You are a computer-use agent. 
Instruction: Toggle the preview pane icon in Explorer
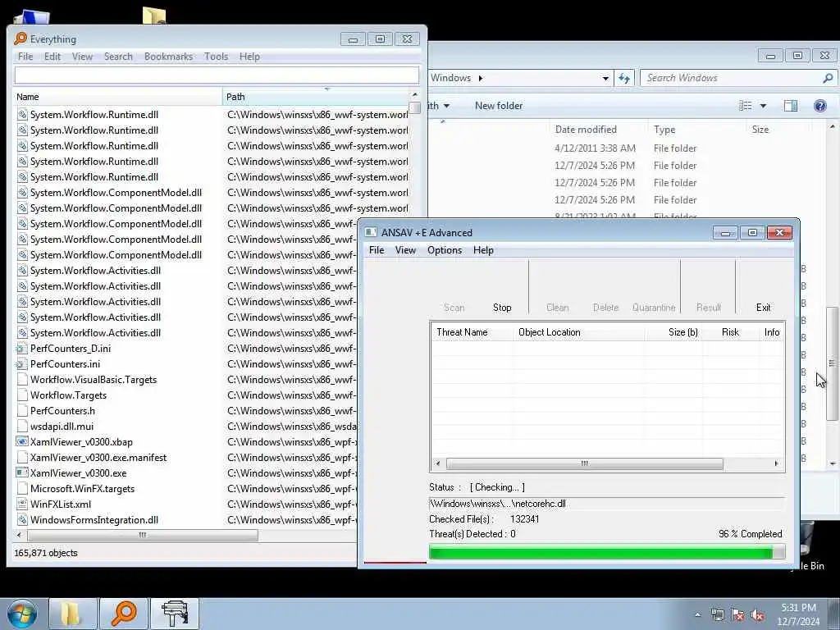(x=791, y=106)
